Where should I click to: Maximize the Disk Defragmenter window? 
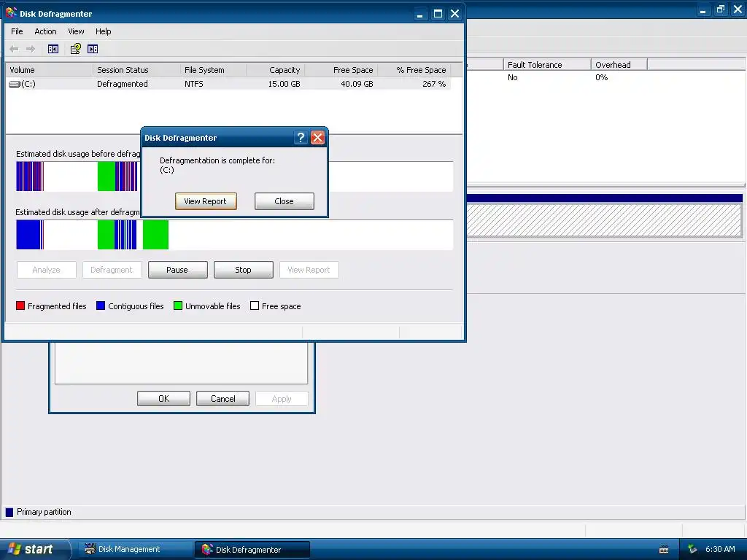tap(438, 14)
